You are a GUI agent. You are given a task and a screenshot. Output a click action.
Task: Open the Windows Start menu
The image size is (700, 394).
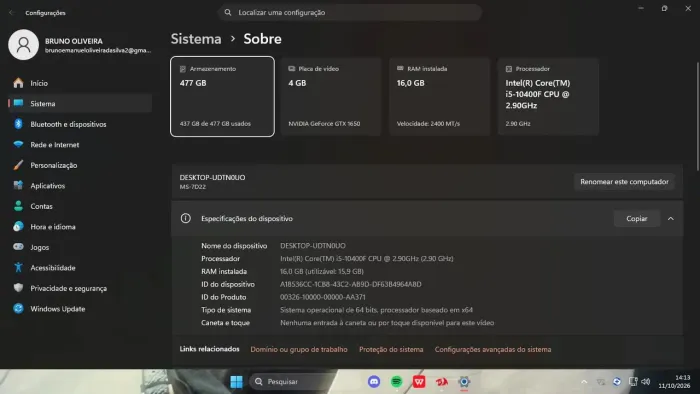tap(237, 382)
